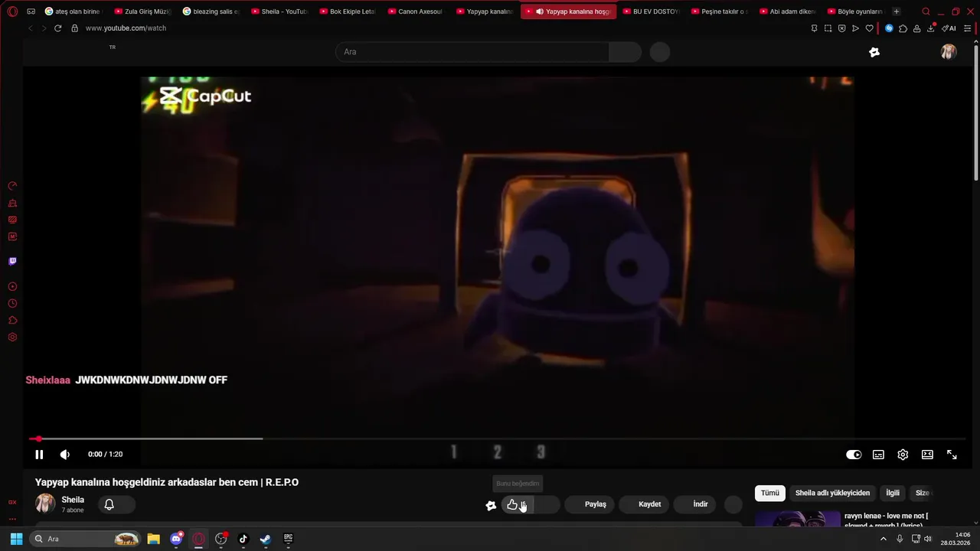980x551 pixels.
Task: Switch to the Abi adam diken tab
Action: pyautogui.click(x=786, y=11)
